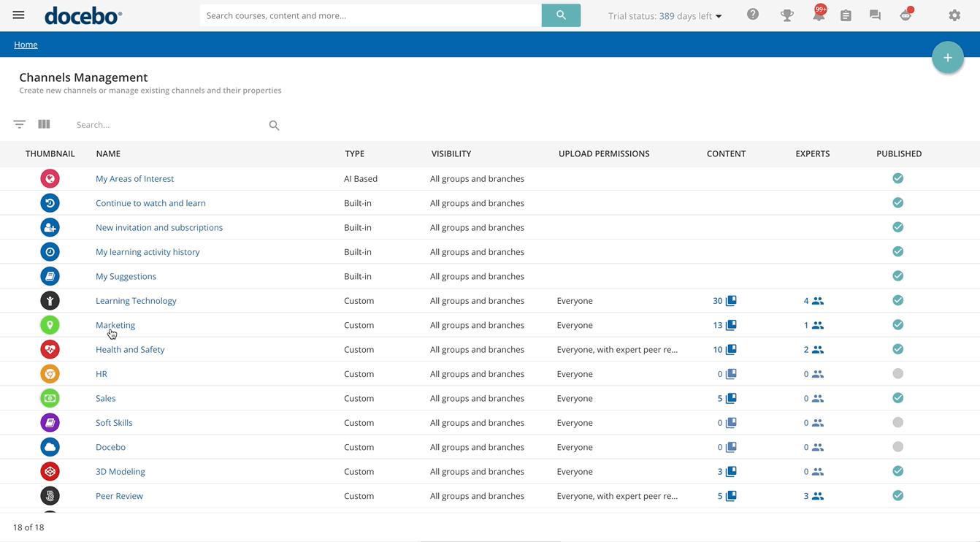The height and width of the screenshot is (542, 980).
Task: Sort by the TYPE column header
Action: click(354, 154)
